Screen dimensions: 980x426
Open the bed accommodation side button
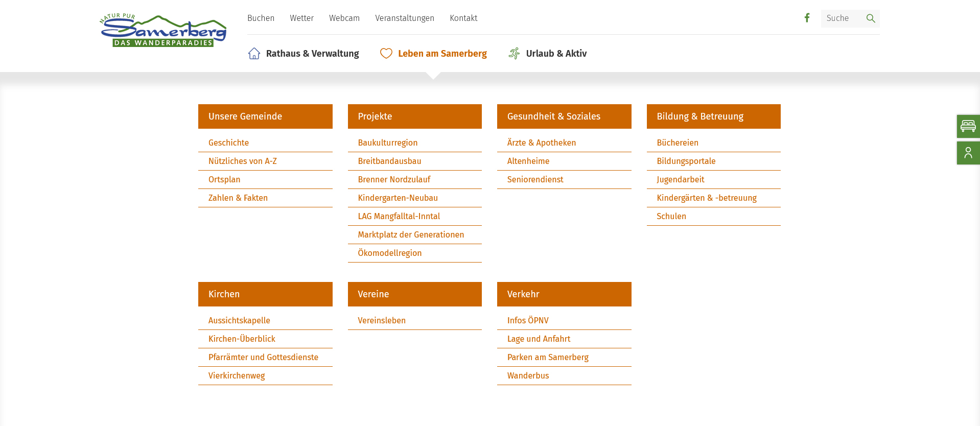(968, 126)
